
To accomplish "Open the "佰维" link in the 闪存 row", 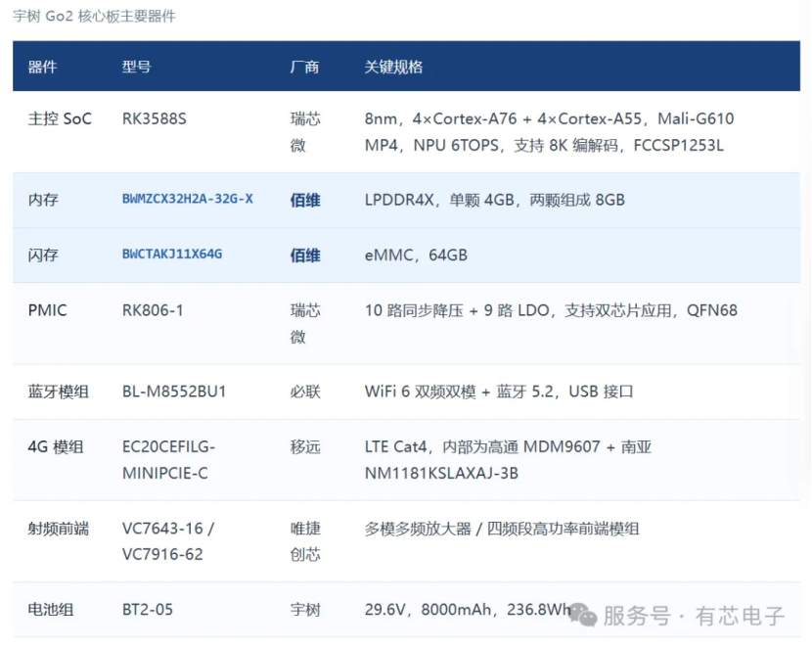I will tap(305, 255).
